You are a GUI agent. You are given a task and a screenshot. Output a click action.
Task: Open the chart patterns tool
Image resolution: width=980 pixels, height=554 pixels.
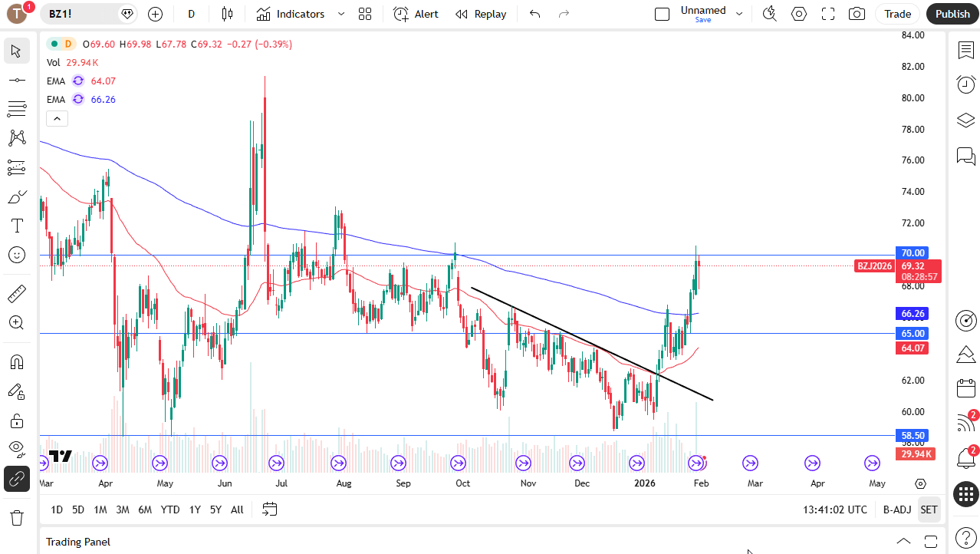pos(17,138)
